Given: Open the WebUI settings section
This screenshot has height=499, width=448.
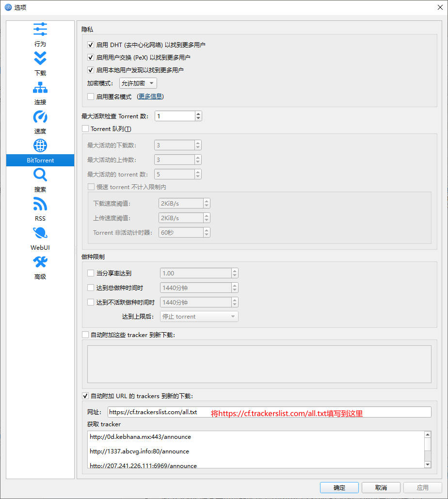Looking at the screenshot, I should (x=40, y=233).
